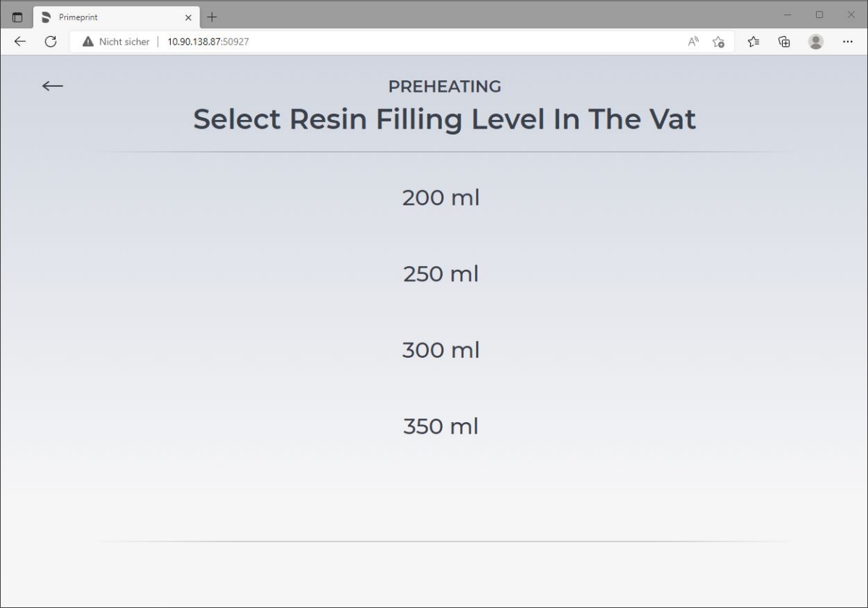Select the 350 ml resin level

[x=441, y=427]
